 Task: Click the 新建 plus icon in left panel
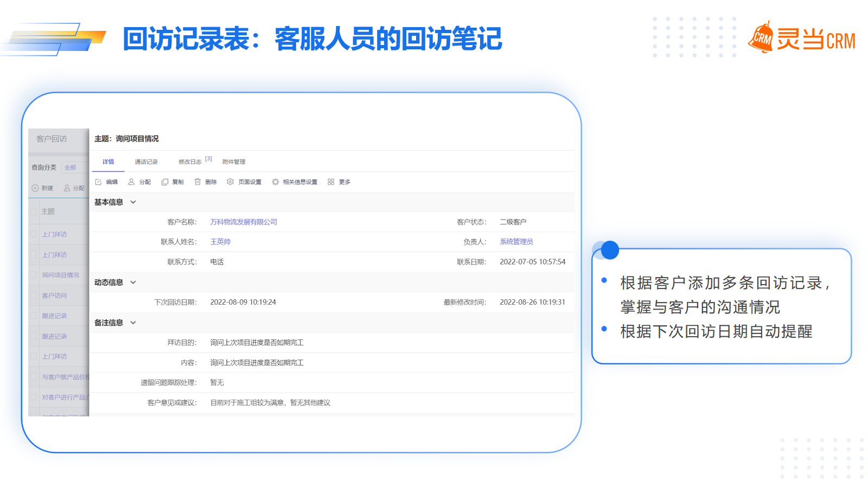point(35,188)
